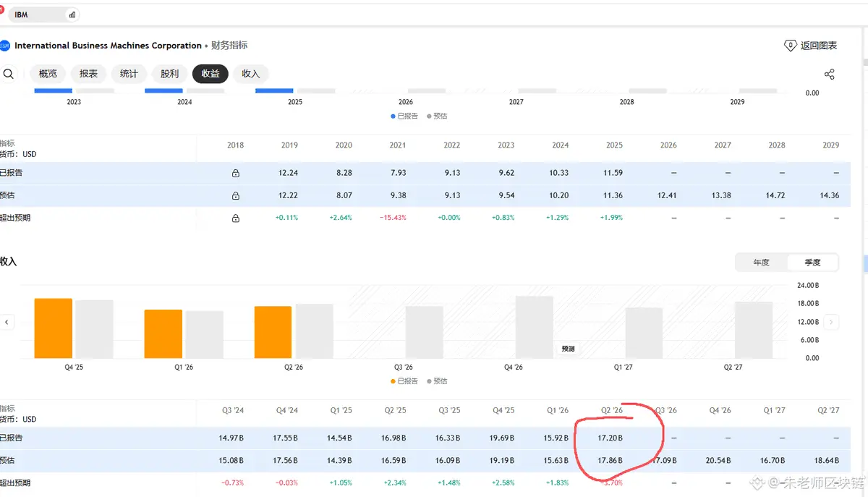The height and width of the screenshot is (497, 868).
Task: Select the 股利 tab
Action: click(169, 74)
